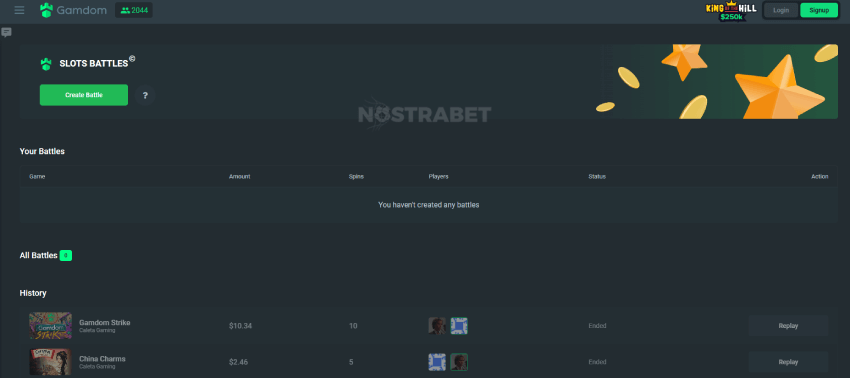The image size is (850, 378).
Task: Open the Gamdom Strike game thumbnail
Action: pyautogui.click(x=50, y=325)
